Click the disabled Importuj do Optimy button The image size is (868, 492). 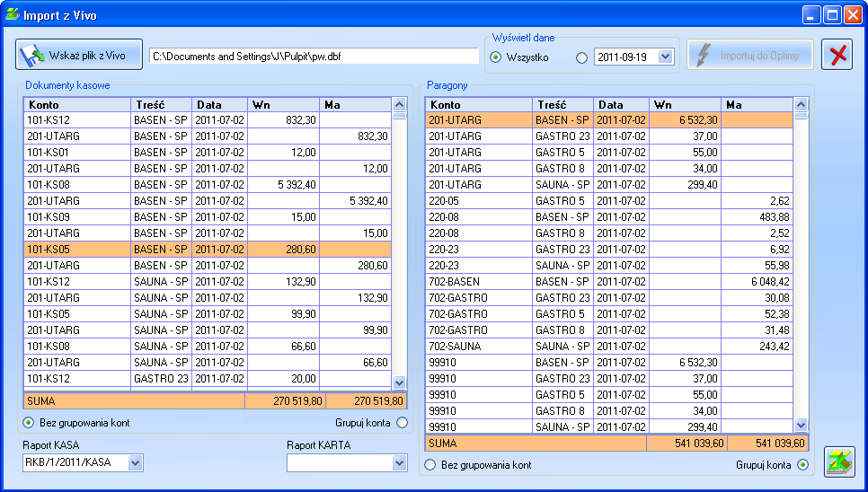pos(750,55)
